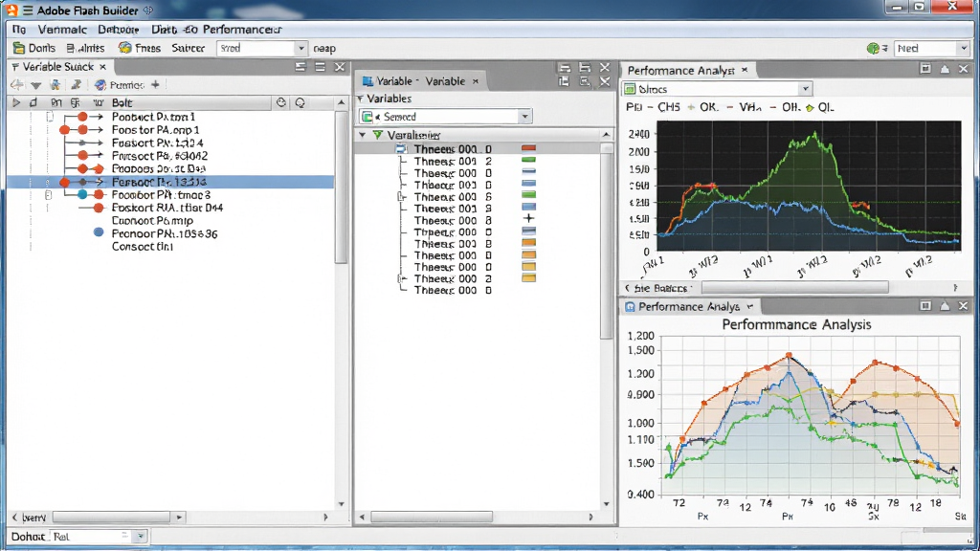Click the wrench-like icon left of Pamies

[x=77, y=85]
